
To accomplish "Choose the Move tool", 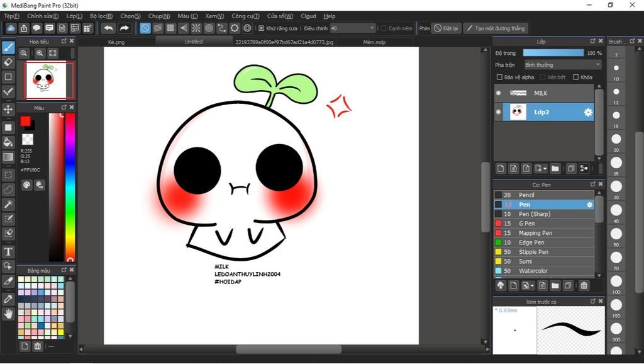I will pos(8,110).
